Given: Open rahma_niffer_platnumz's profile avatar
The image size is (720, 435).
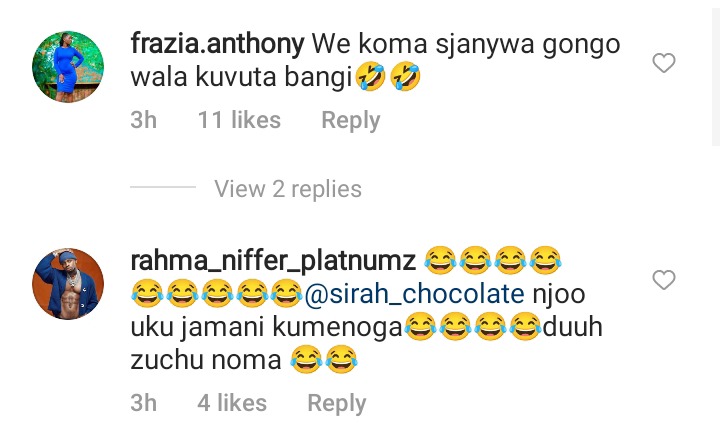Looking at the screenshot, I should (x=68, y=284).
